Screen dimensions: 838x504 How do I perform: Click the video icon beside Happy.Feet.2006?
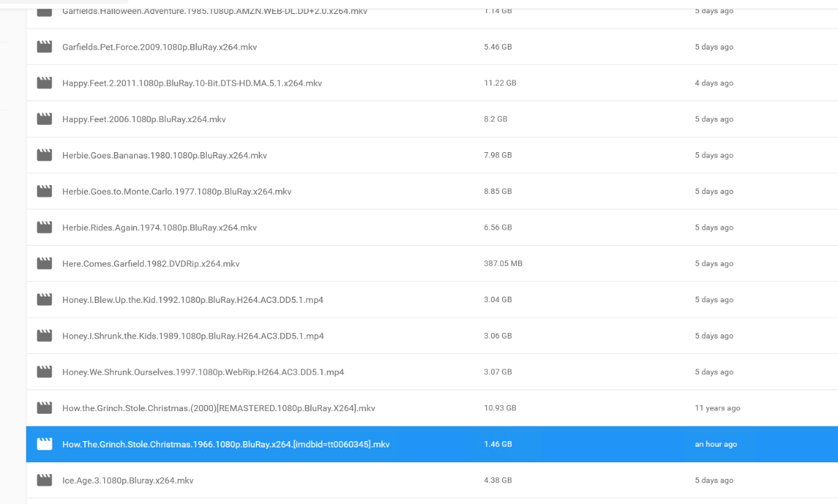(45, 119)
